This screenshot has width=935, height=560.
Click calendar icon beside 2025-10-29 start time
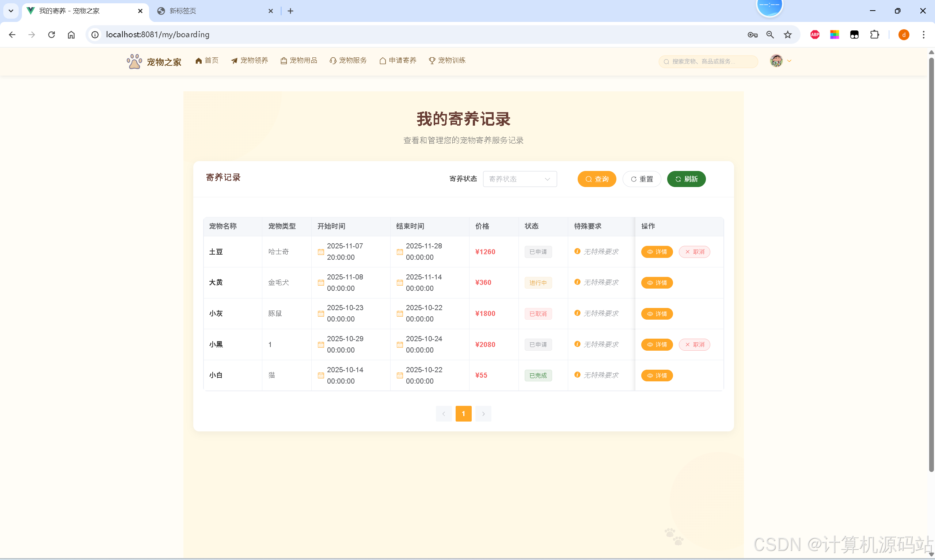click(x=321, y=344)
